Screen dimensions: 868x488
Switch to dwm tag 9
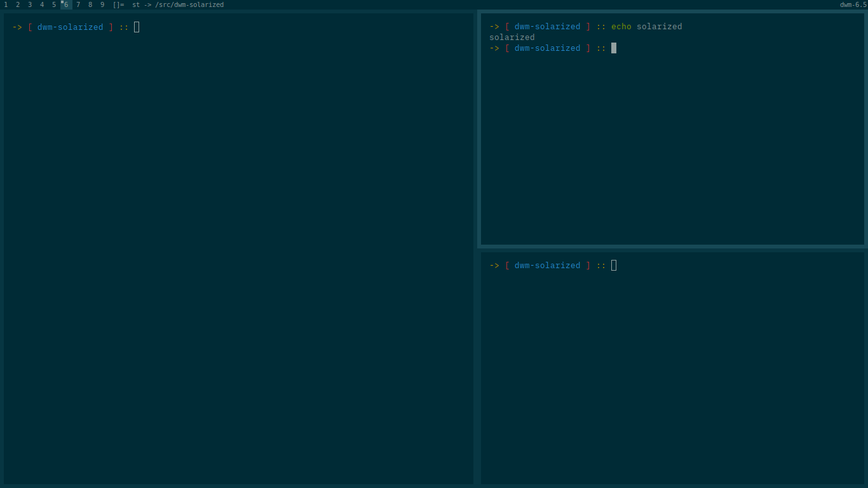click(x=102, y=4)
